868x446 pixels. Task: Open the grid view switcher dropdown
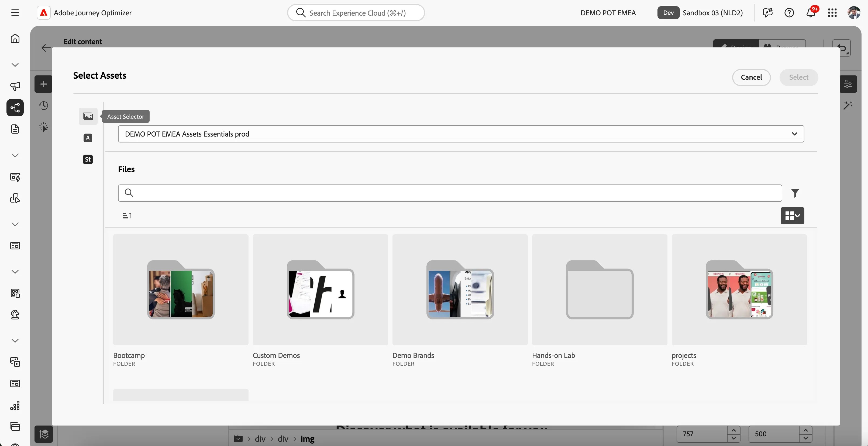[792, 216]
